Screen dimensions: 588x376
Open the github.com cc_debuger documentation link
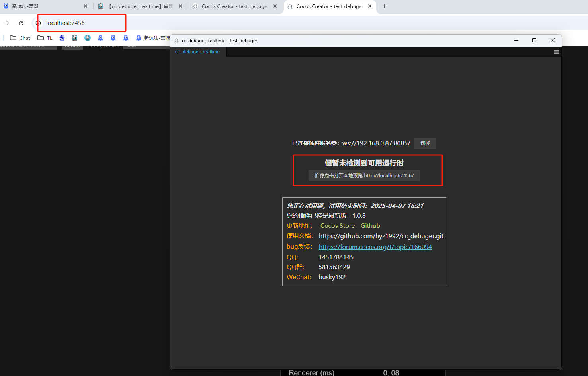coord(381,236)
